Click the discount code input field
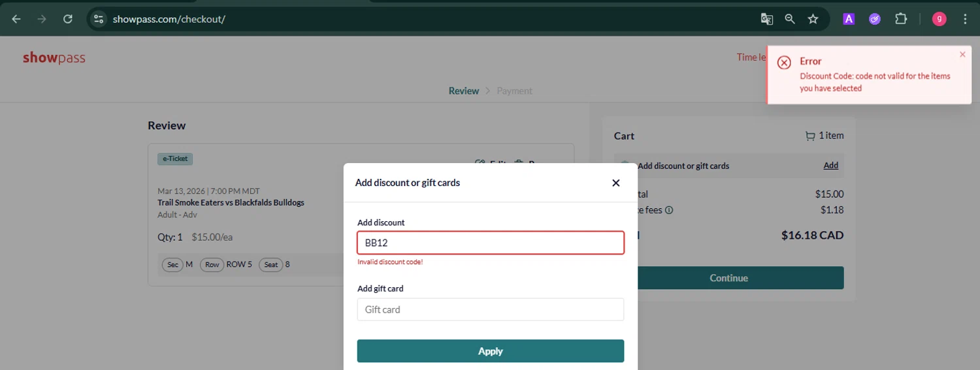The image size is (980, 370). (x=490, y=243)
